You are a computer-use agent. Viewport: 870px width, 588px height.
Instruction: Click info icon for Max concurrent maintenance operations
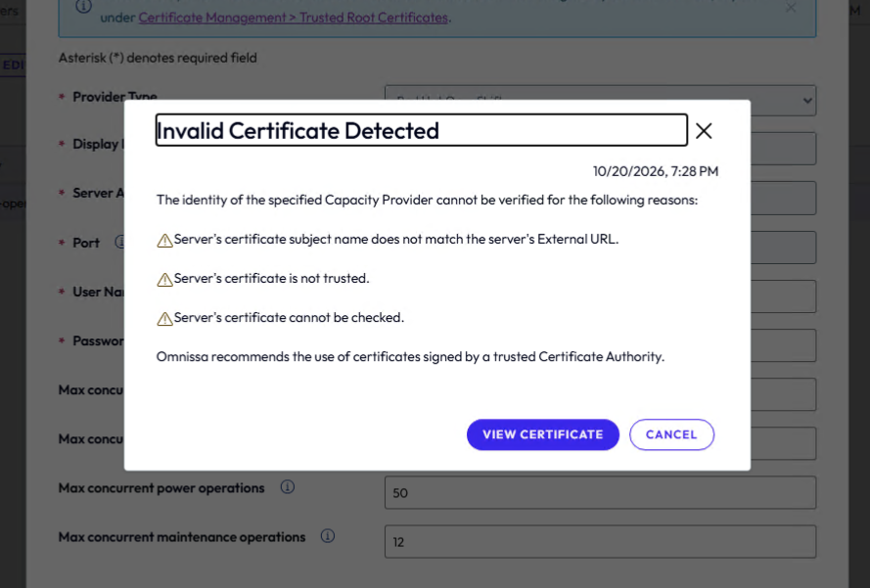coord(328,536)
